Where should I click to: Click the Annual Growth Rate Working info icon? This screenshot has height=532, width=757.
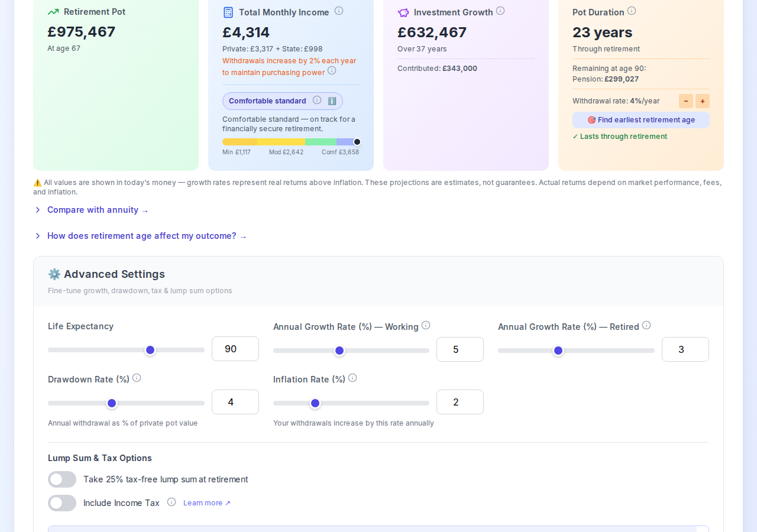coord(426,326)
